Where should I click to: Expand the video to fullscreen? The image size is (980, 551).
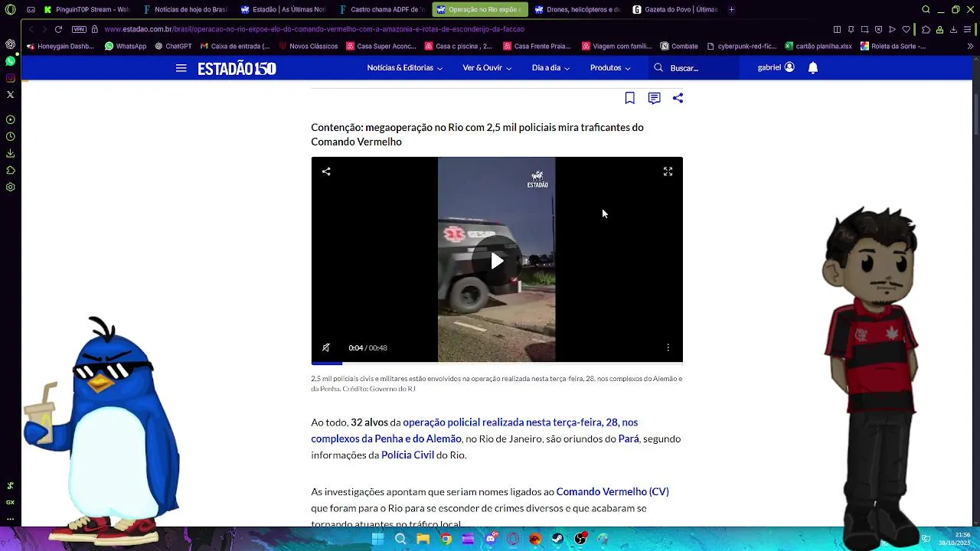(x=668, y=171)
